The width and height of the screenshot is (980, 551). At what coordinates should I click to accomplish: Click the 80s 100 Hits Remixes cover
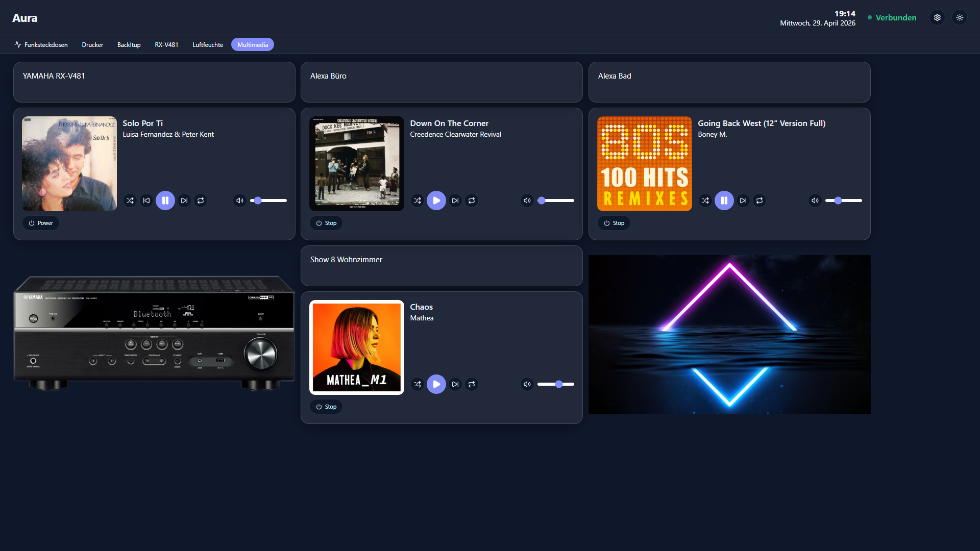pos(645,164)
